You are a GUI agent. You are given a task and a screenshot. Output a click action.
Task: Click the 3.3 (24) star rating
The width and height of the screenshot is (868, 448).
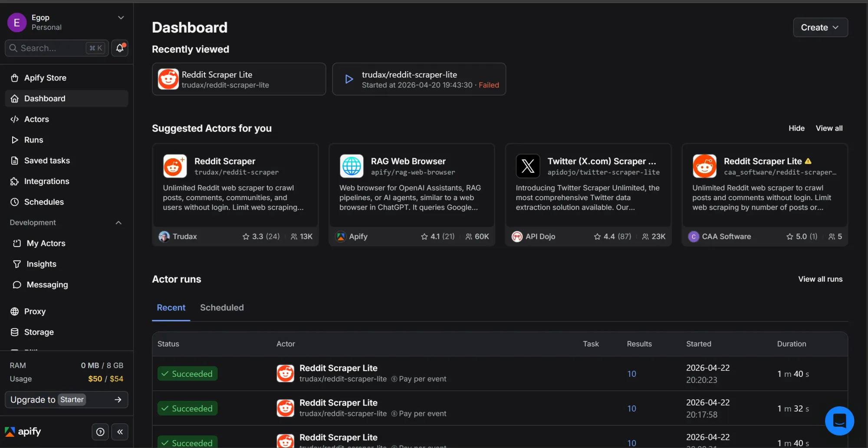click(261, 236)
